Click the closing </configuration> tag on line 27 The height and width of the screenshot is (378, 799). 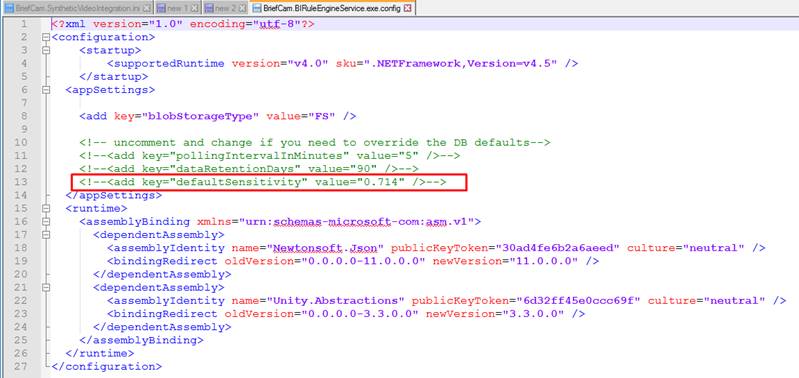106,366
